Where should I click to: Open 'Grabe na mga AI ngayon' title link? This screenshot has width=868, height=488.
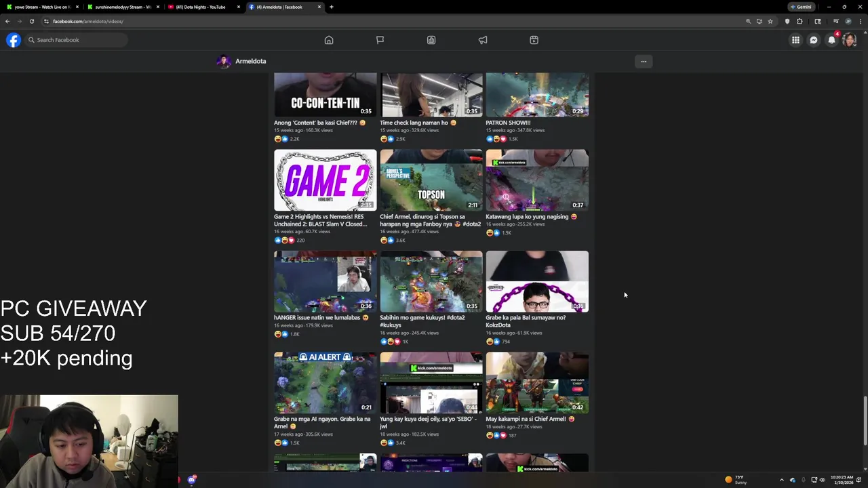(x=322, y=422)
